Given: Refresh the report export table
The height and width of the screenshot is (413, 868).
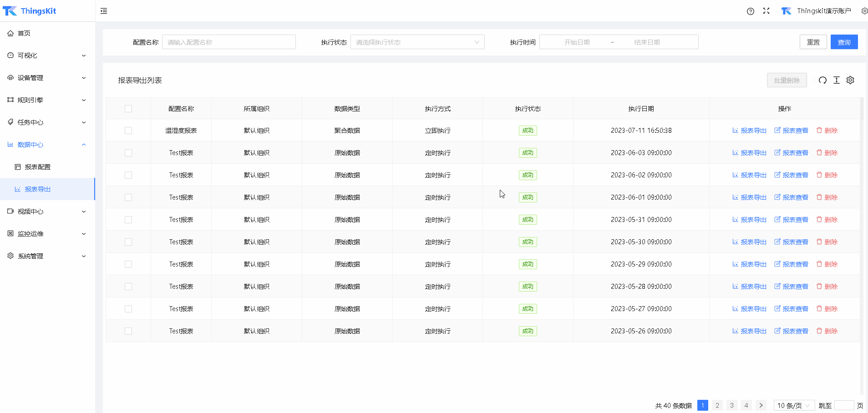Looking at the screenshot, I should pos(822,81).
